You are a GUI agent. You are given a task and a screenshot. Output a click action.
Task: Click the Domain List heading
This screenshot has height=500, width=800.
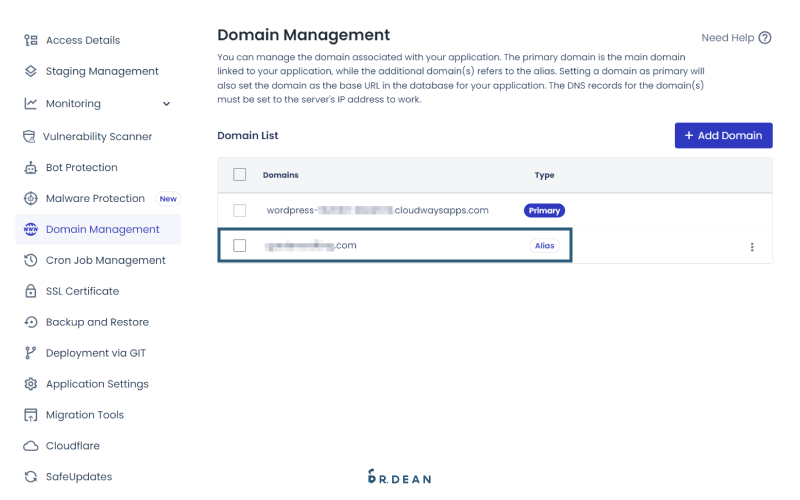pos(248,136)
